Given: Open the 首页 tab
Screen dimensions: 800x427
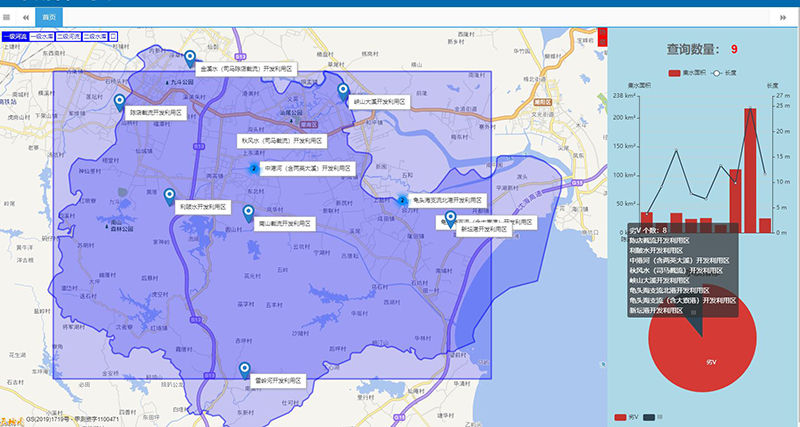Looking at the screenshot, I should point(48,18).
